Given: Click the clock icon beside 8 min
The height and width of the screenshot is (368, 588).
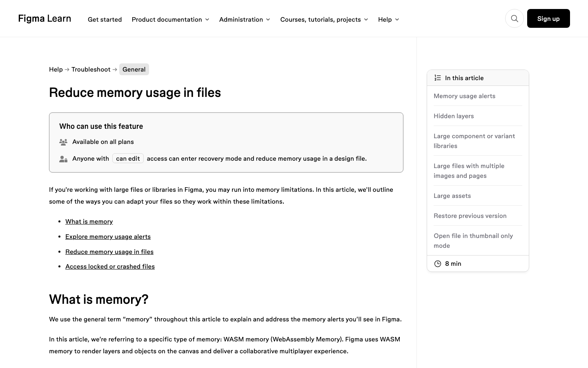Looking at the screenshot, I should 438,264.
